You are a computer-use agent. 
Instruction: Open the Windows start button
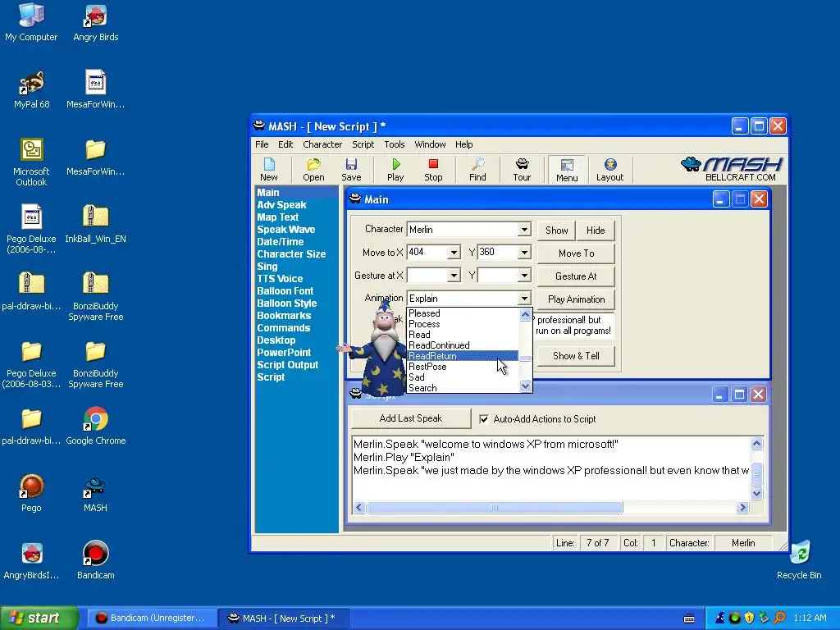tap(39, 618)
